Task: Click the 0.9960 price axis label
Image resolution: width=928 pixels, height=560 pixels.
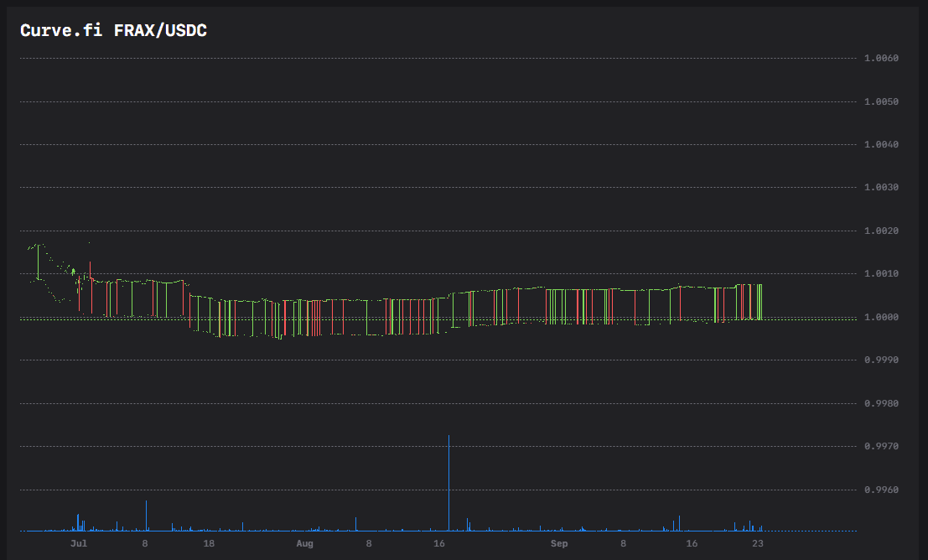Action: 881,490
